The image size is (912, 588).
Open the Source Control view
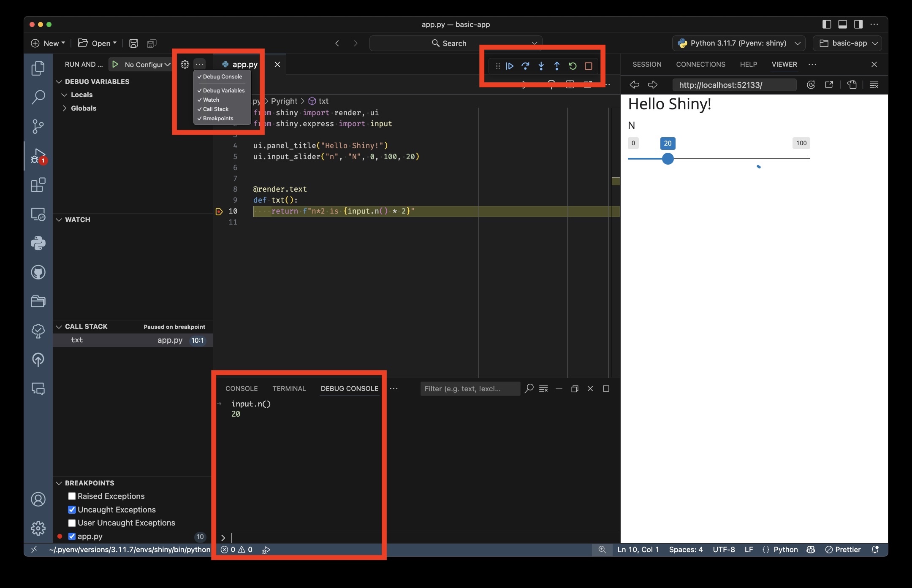coord(38,126)
